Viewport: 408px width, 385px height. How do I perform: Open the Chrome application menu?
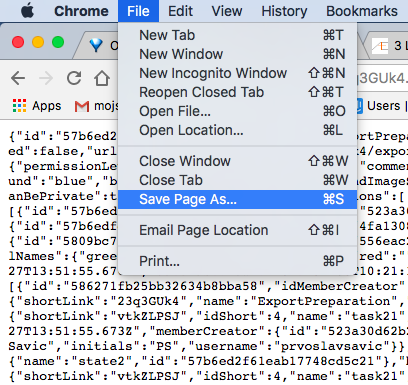(x=81, y=11)
